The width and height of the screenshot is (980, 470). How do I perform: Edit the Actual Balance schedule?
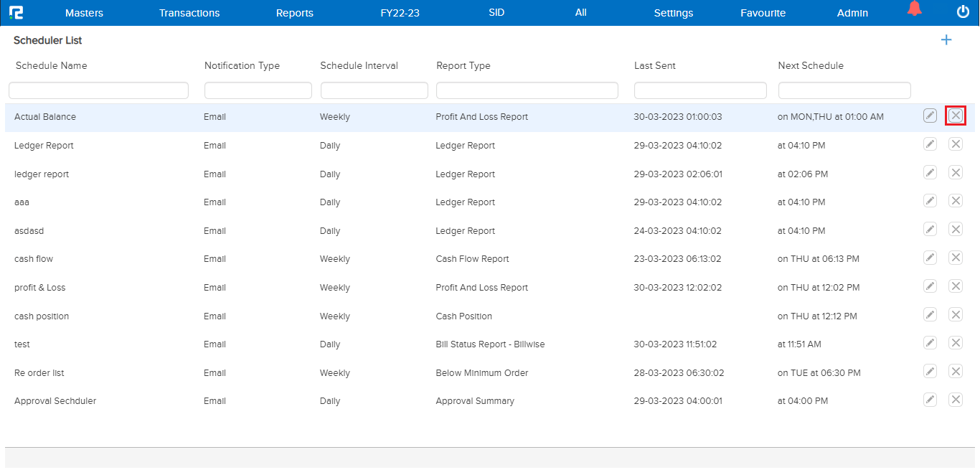pyautogui.click(x=930, y=116)
